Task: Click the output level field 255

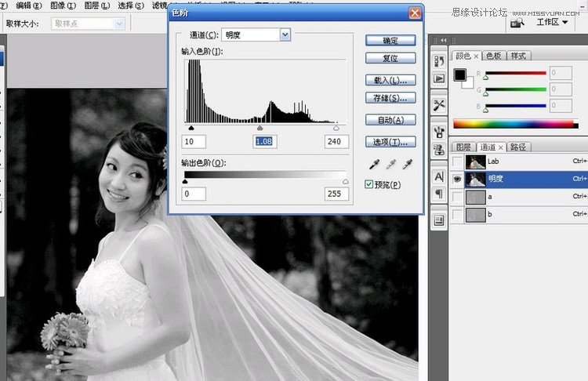Action: 336,194
